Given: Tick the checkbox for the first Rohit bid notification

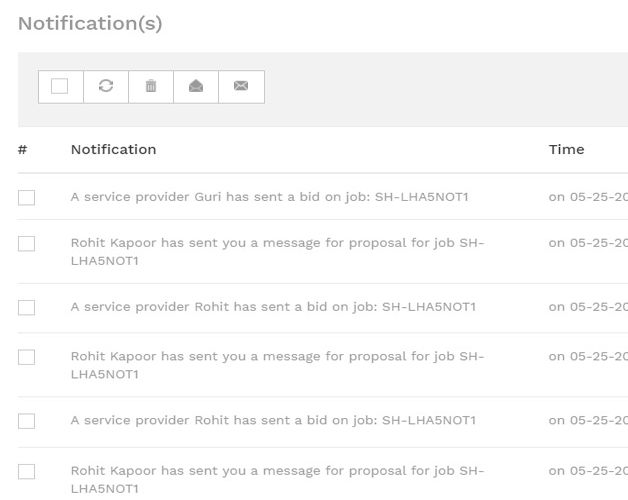Looking at the screenshot, I should point(26,307).
